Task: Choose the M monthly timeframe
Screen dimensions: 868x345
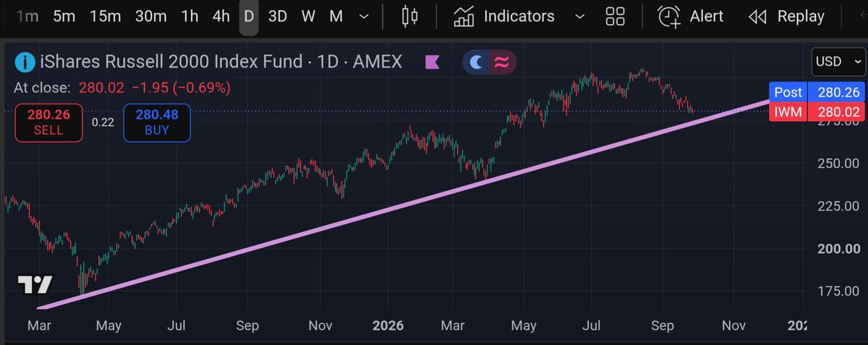Action: (x=336, y=16)
